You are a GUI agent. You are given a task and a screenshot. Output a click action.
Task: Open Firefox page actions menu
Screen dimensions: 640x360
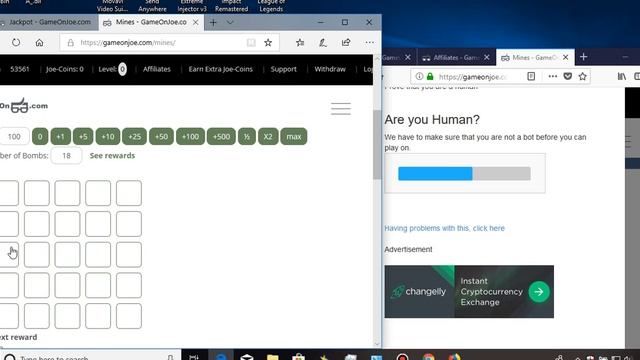click(553, 76)
